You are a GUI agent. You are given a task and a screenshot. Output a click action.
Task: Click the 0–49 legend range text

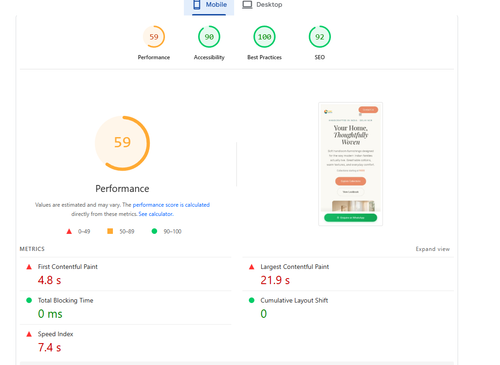tap(84, 231)
